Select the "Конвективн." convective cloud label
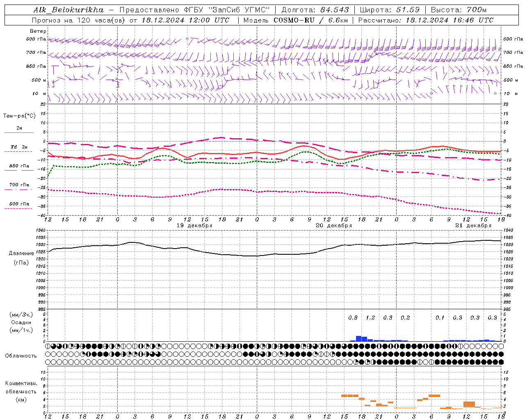The height and width of the screenshot is (420, 525). click(x=21, y=383)
